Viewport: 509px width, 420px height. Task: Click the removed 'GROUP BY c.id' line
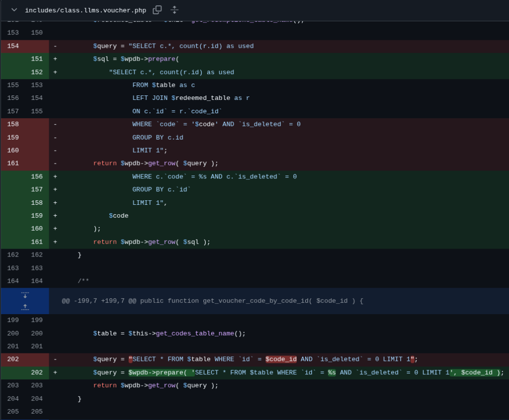(158, 138)
